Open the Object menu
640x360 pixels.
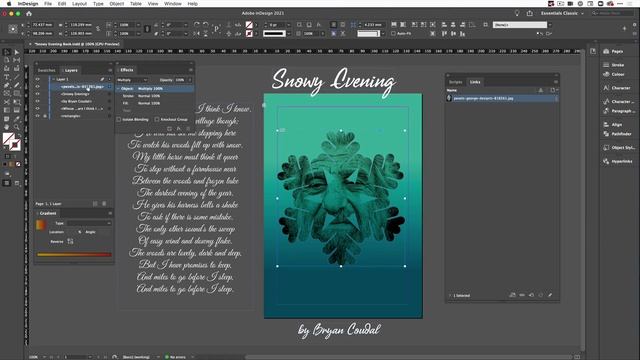tap(116, 4)
